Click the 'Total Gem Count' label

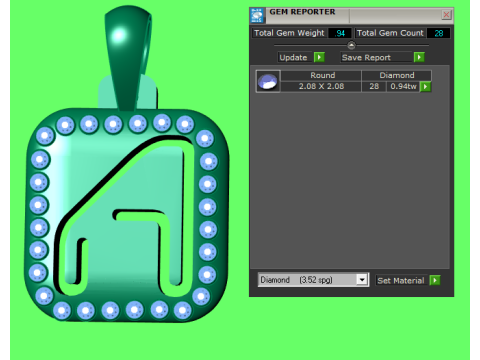390,33
